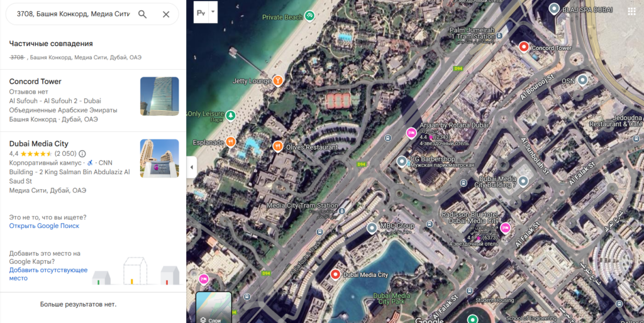This screenshot has width=644, height=323.
Task: Click Добавить отсутствующее место link
Action: point(48,274)
